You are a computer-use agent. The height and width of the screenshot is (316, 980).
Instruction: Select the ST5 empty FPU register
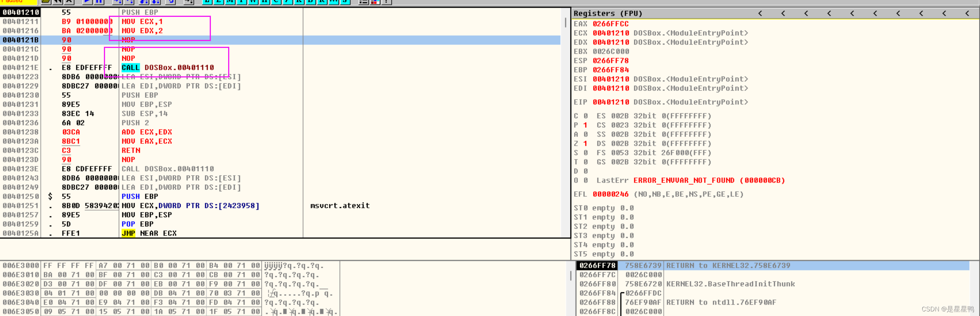point(603,254)
